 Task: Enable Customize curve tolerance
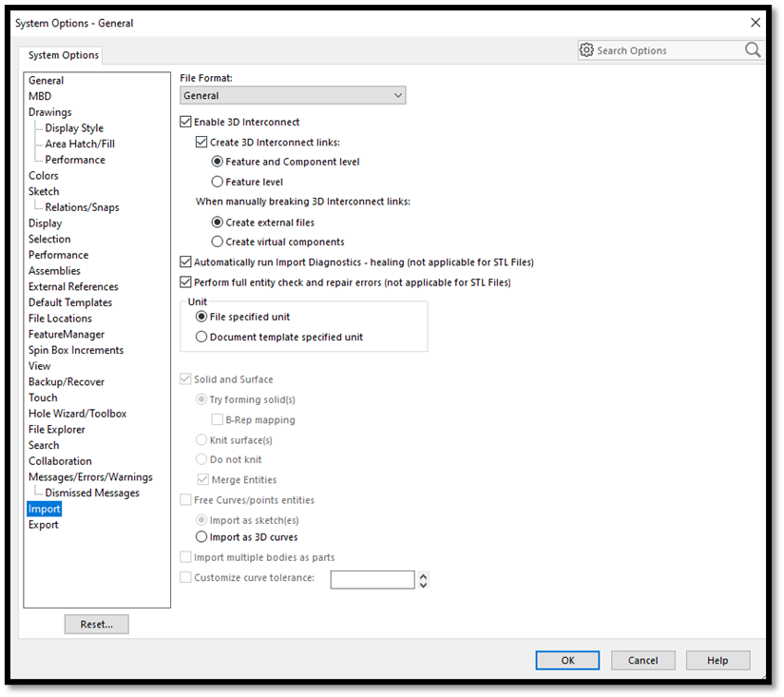coord(185,577)
